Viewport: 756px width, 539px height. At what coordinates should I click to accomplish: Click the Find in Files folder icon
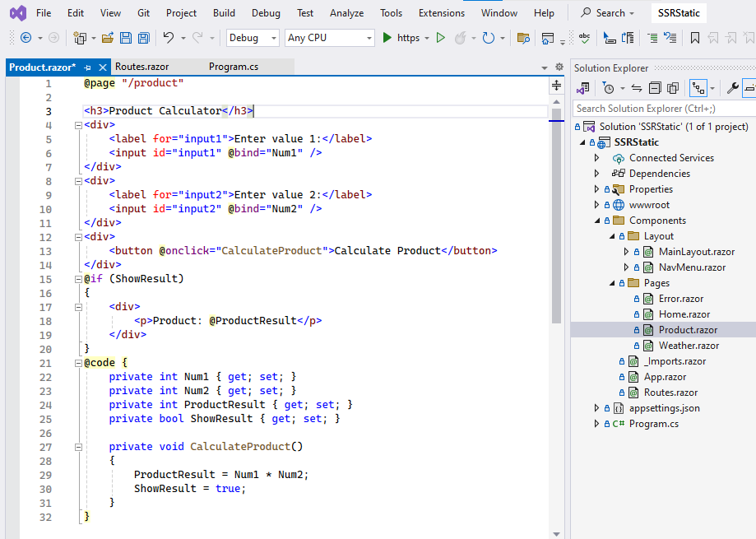[523, 38]
